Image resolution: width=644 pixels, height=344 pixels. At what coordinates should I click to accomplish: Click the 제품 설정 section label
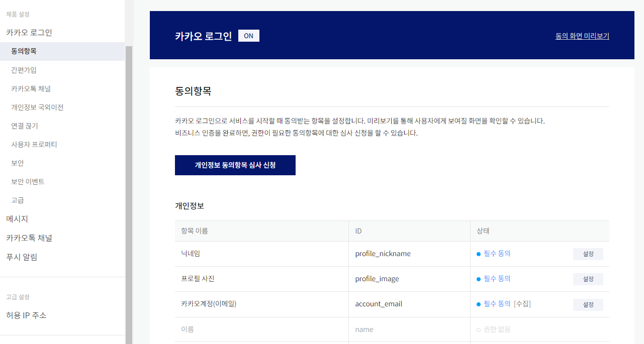[x=18, y=14]
